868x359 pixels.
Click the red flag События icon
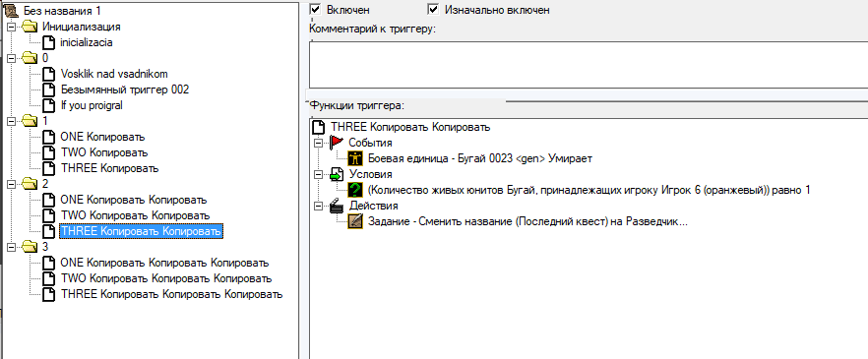(336, 143)
